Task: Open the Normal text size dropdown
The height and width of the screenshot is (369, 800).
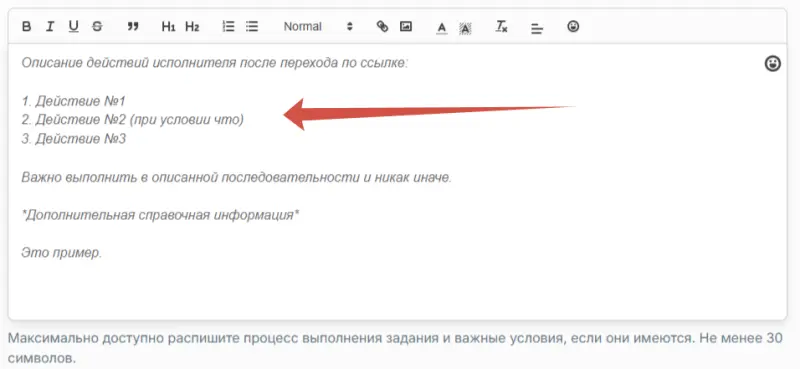Action: (318, 27)
